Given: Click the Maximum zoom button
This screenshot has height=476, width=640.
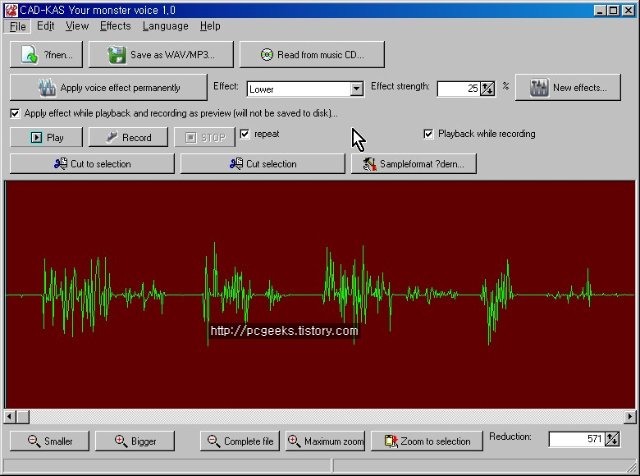Looking at the screenshot, I should click(x=325, y=441).
